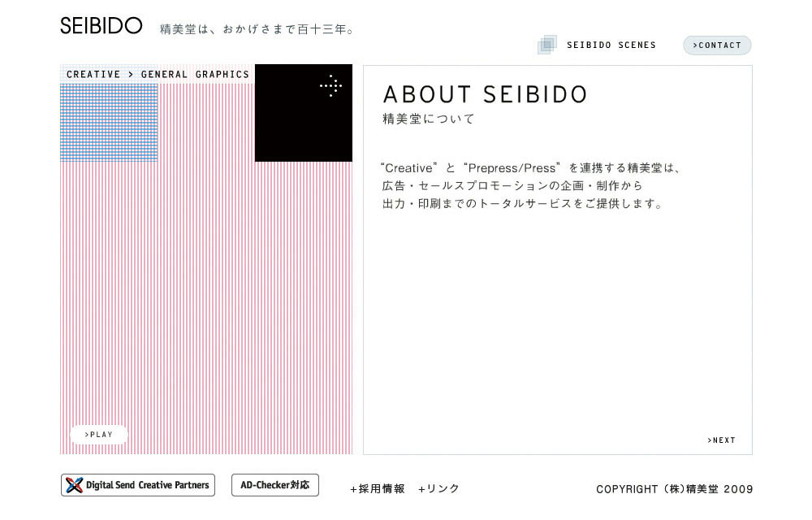Click the blue checkered pattern tile

tap(109, 123)
